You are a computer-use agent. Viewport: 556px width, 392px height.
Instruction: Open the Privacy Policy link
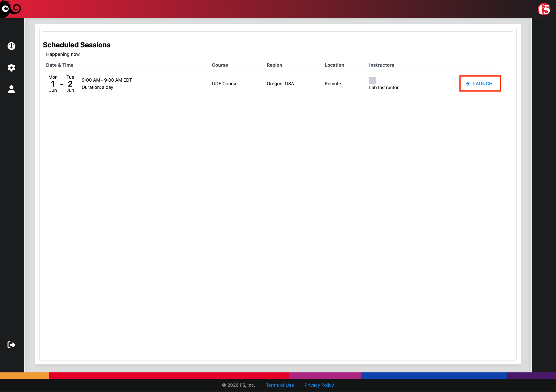pyautogui.click(x=319, y=385)
